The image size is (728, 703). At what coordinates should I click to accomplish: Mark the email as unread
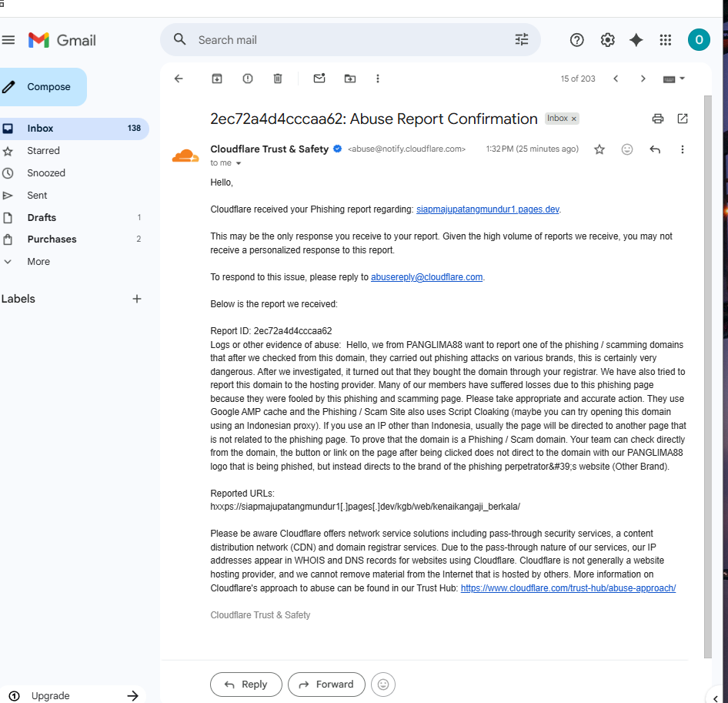point(319,79)
